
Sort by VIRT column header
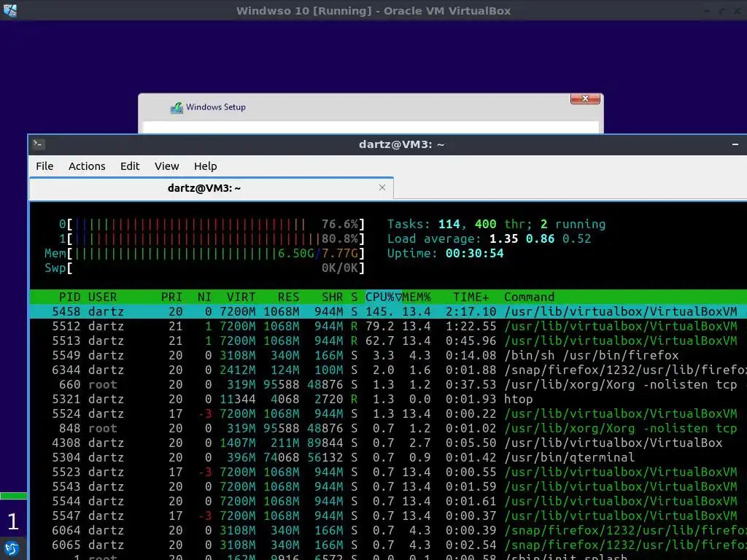(241, 297)
